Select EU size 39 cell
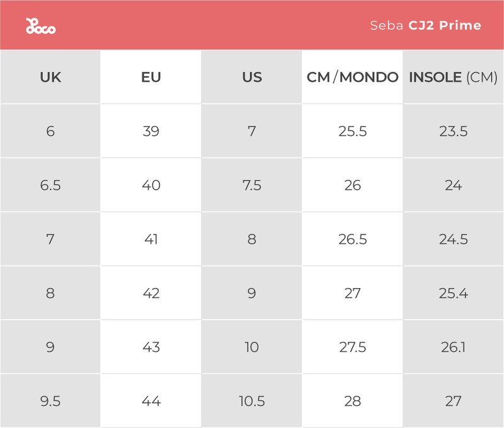Screen dimensions: 504x428 click(151, 132)
